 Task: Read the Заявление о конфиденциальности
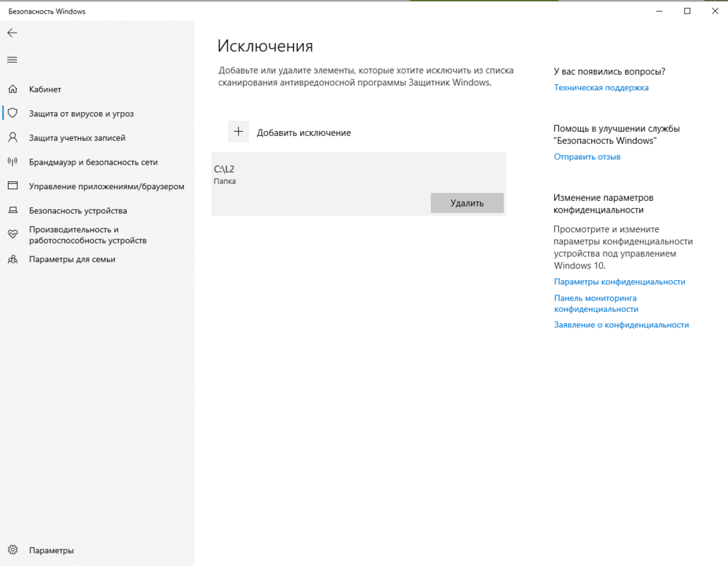click(620, 324)
